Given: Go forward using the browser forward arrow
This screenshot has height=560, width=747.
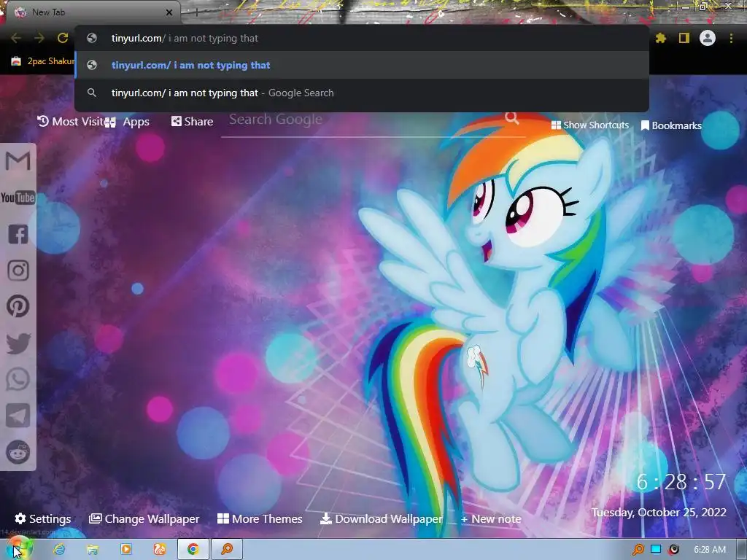Looking at the screenshot, I should pos(39,38).
